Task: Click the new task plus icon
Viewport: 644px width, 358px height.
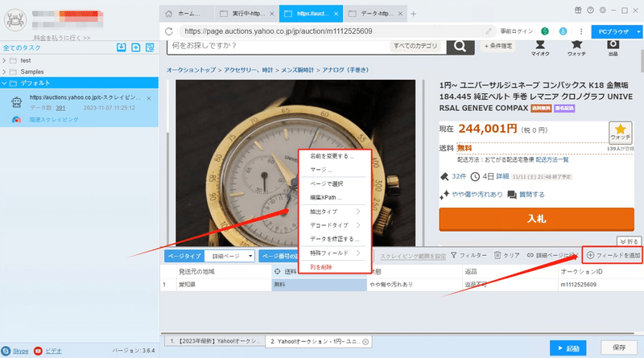Action: point(135,47)
